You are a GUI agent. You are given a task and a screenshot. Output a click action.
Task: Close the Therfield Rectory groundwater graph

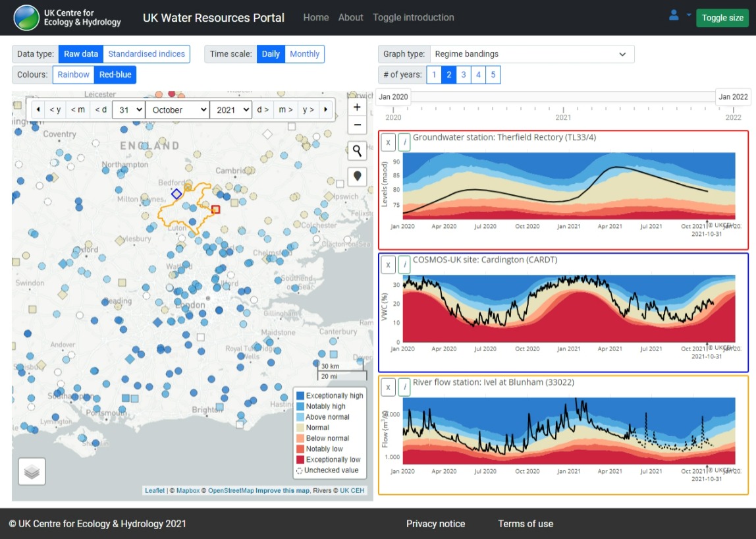(388, 142)
